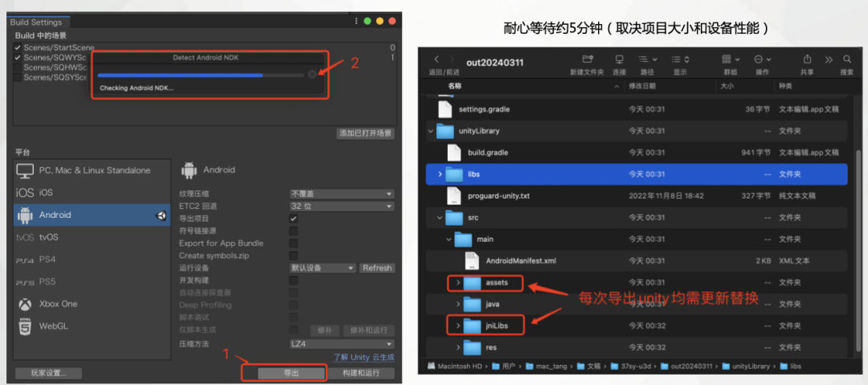Toggle the 导出项目 export project checkbox
868x385 pixels.
coord(293,219)
